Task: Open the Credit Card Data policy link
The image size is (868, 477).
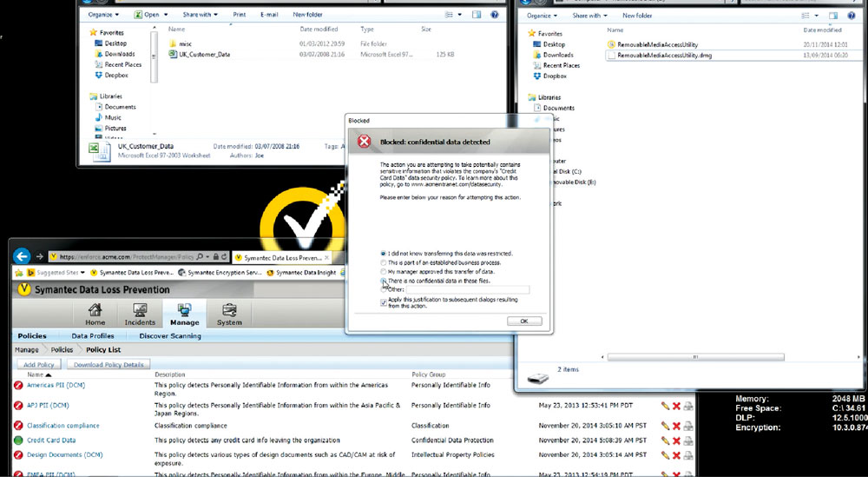Action: [51, 441]
